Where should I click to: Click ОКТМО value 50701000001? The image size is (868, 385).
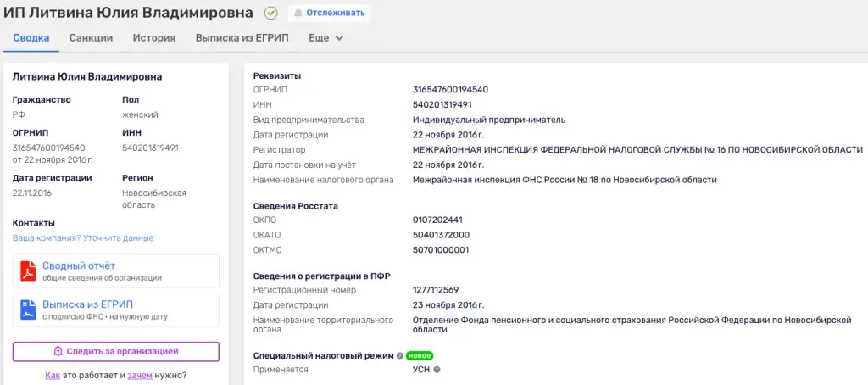[x=441, y=250]
